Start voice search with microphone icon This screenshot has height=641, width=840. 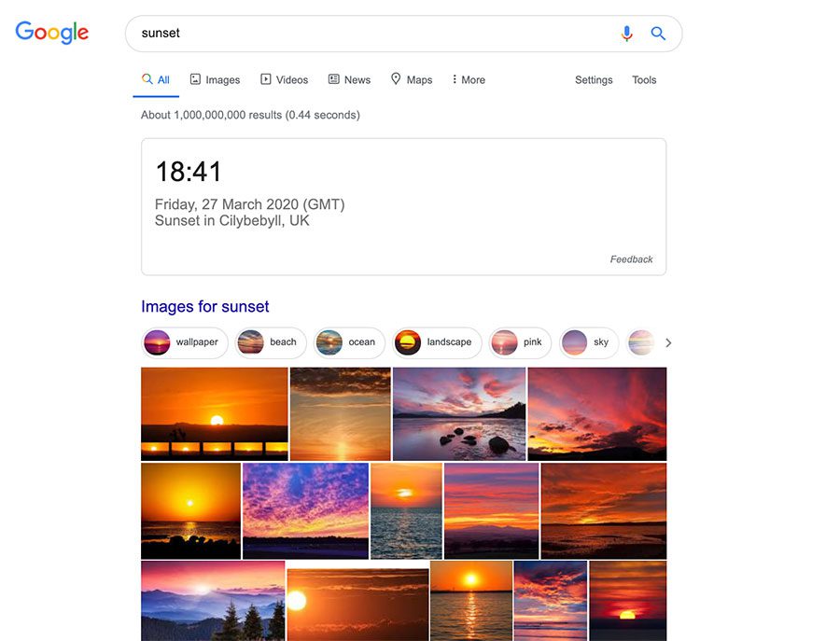626,34
